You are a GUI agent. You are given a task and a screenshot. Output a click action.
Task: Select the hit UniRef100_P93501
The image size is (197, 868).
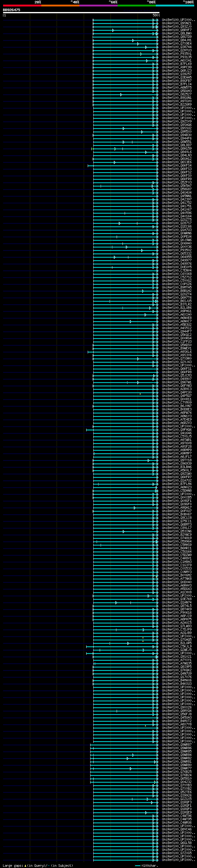tap(177, 54)
